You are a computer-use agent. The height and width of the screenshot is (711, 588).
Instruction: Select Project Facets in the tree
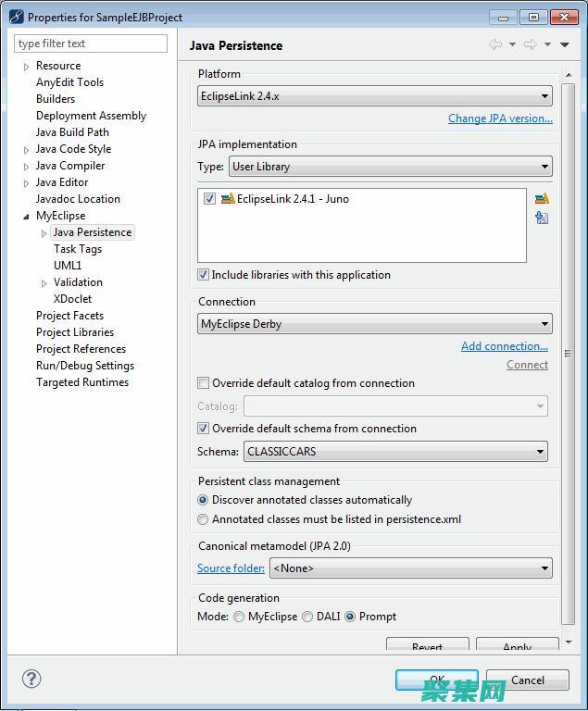(x=69, y=316)
